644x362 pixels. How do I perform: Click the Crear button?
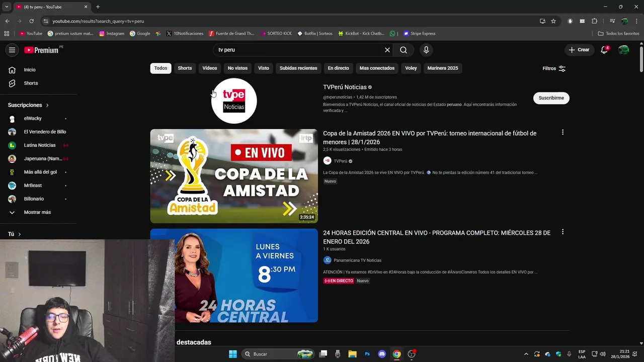pos(579,50)
